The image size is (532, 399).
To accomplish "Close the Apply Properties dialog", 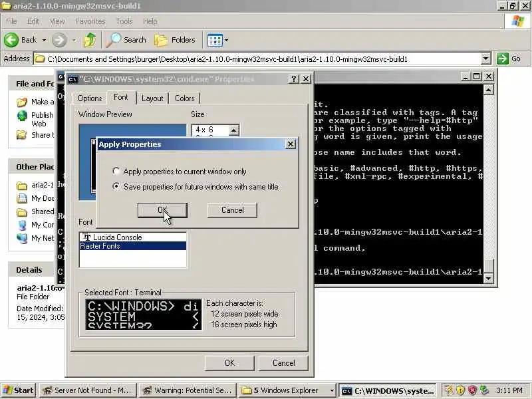I will click(x=291, y=144).
